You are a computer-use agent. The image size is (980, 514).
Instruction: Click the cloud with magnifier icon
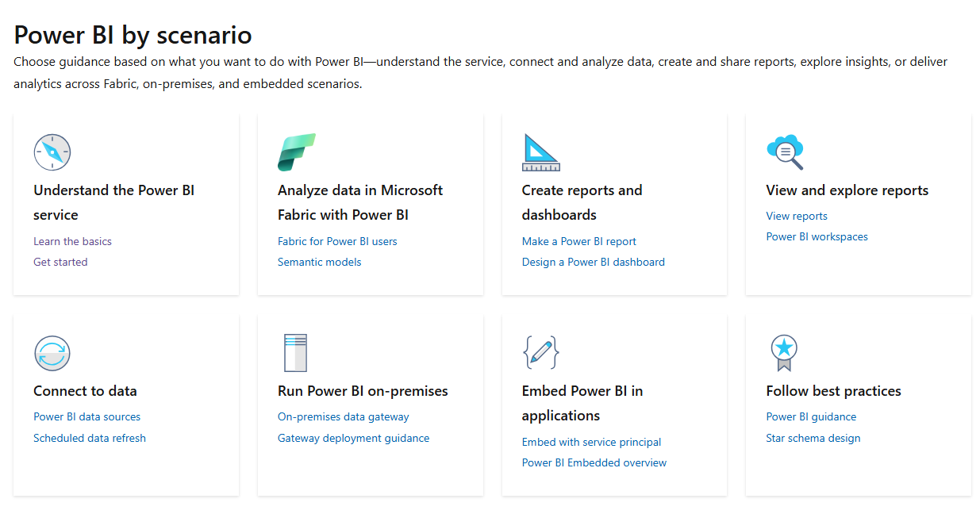785,152
